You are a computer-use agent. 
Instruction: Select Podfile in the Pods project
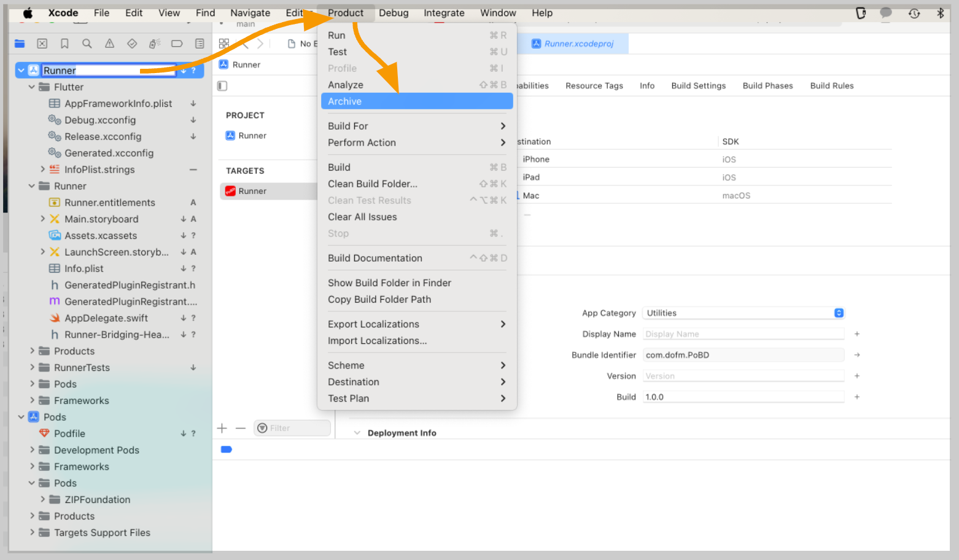click(x=69, y=434)
